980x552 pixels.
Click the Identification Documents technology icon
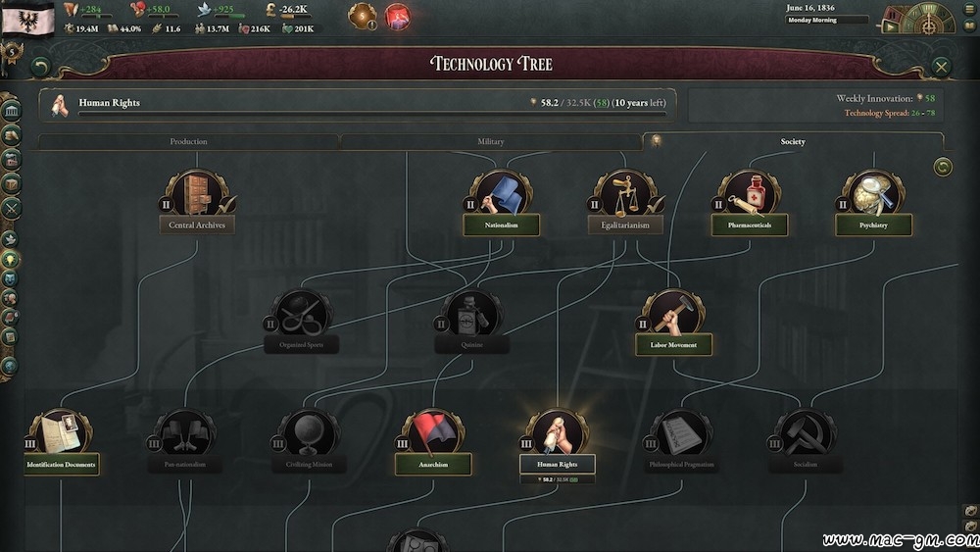(x=61, y=432)
